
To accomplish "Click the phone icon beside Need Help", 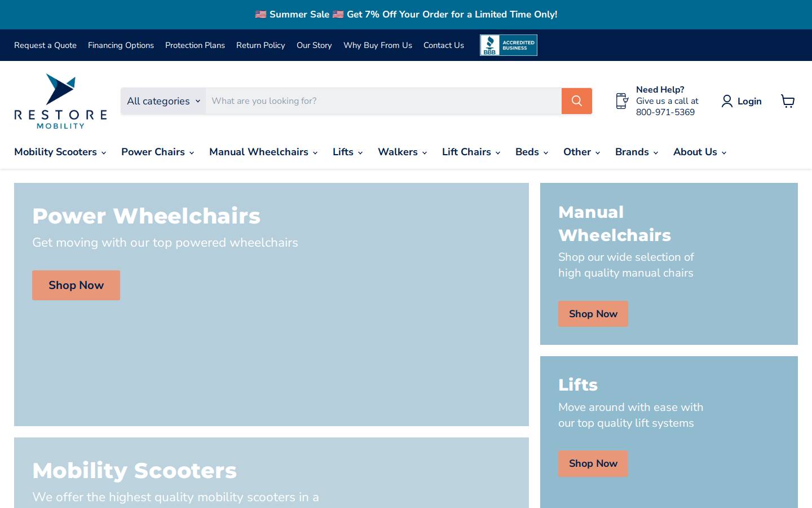I will [621, 101].
